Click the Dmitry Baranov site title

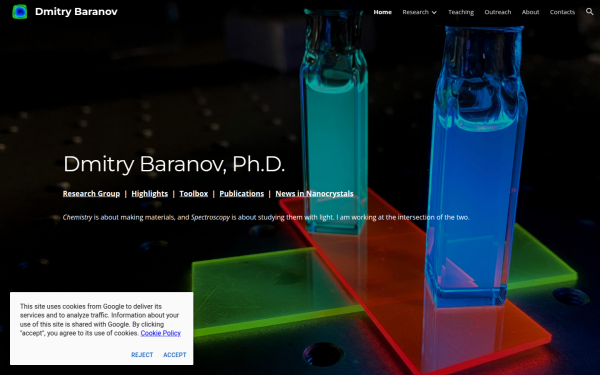pos(76,12)
